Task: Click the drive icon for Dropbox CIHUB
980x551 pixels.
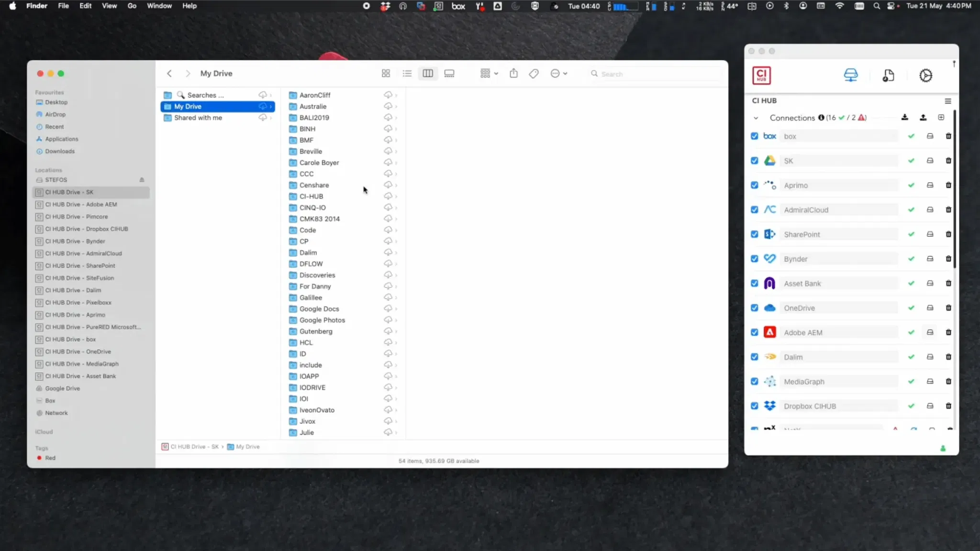Action: click(930, 406)
